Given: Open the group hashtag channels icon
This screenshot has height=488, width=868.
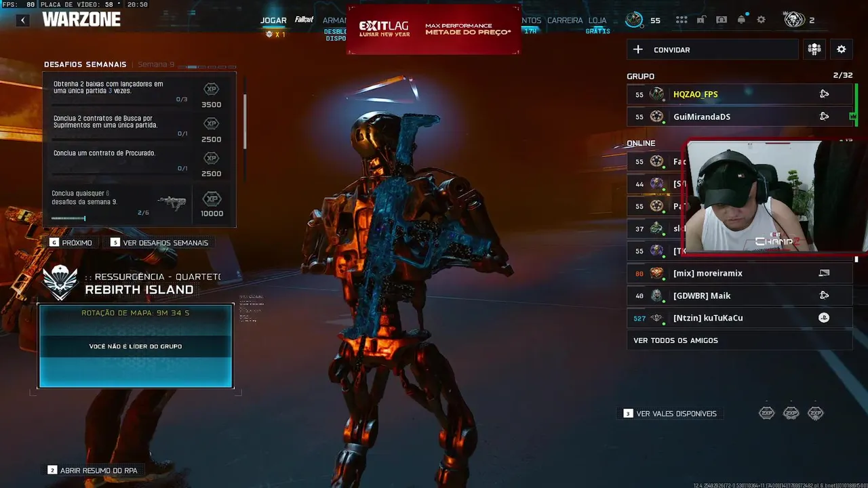Looking at the screenshot, I should 814,49.
